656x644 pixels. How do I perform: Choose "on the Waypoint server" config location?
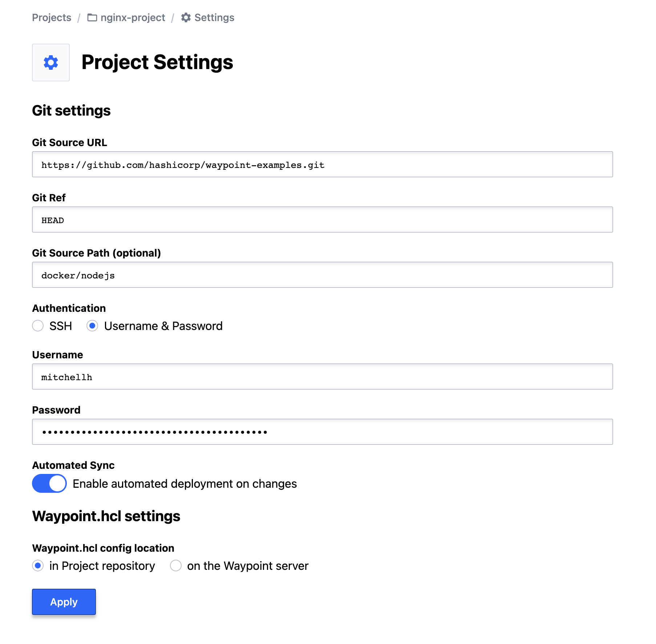click(x=176, y=565)
